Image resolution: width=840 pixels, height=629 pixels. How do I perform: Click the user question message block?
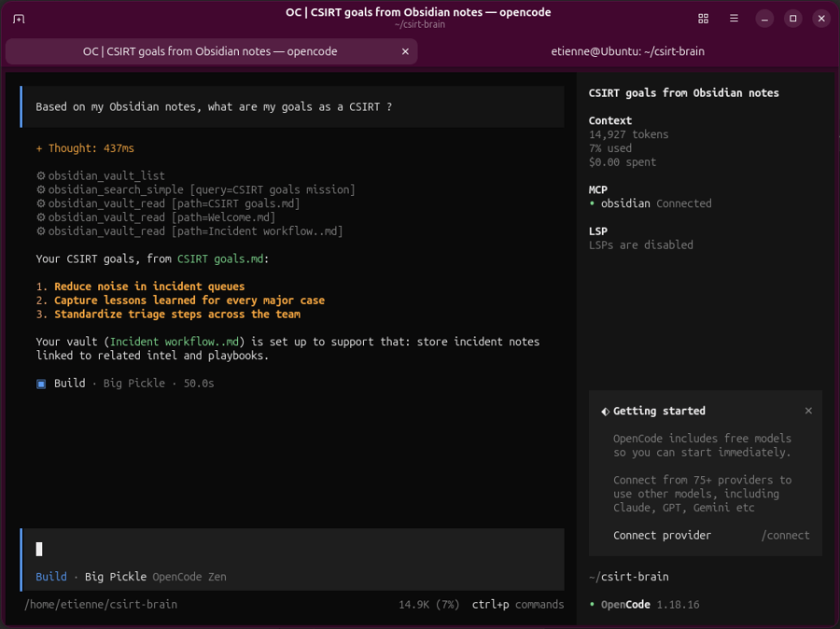click(x=292, y=107)
